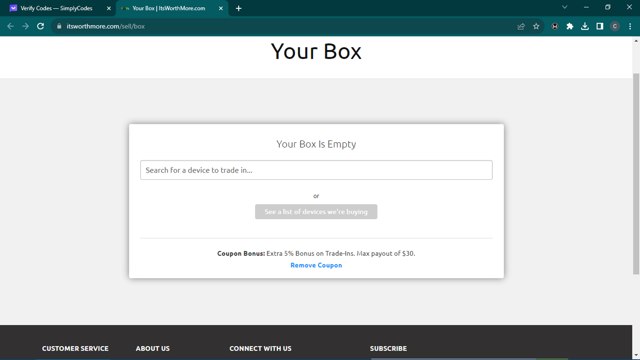Close the Your Box ItsWorthMore tab
The width and height of the screenshot is (640, 360).
(x=221, y=8)
